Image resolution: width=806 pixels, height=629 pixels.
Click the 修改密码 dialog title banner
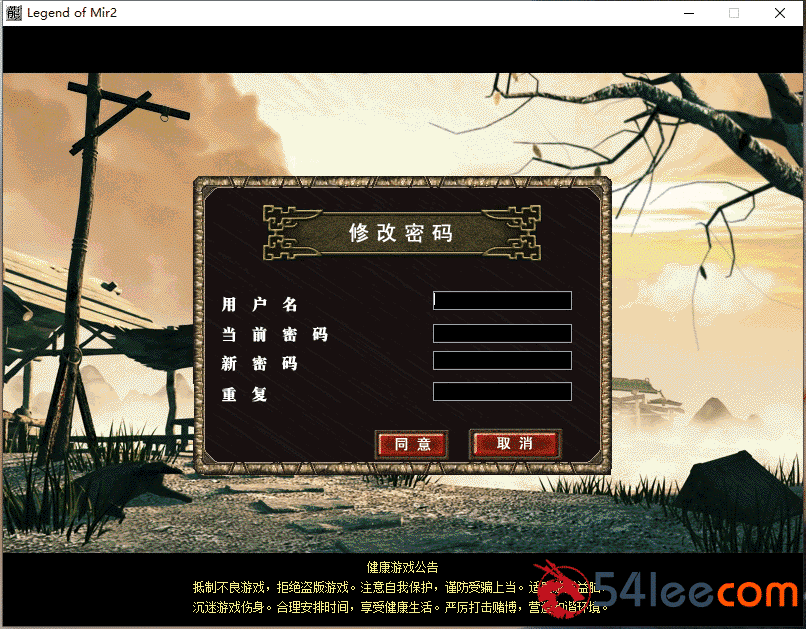401,233
